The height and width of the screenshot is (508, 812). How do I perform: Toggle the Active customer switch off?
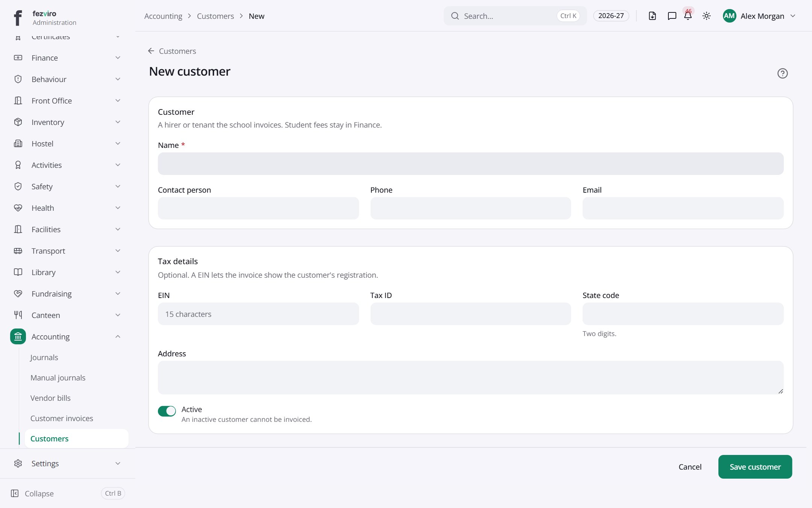(x=167, y=411)
